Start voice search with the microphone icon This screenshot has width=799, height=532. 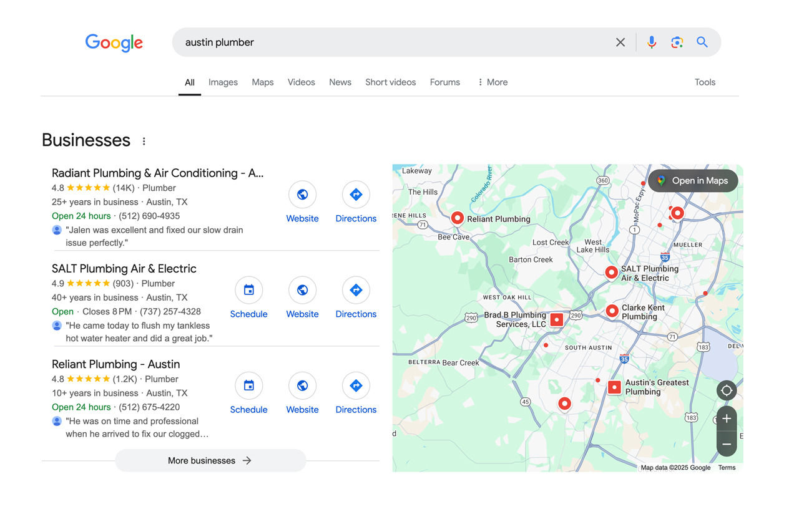[x=652, y=42]
